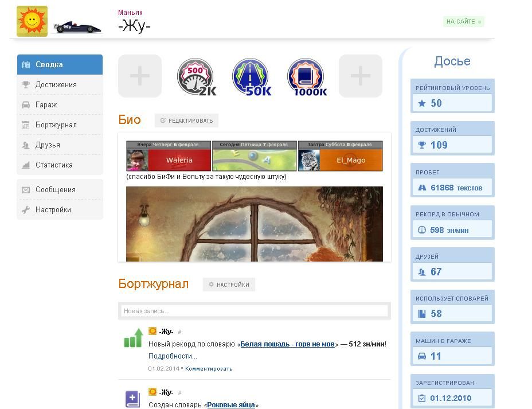Open Сообщения in the sidebar

55,190
